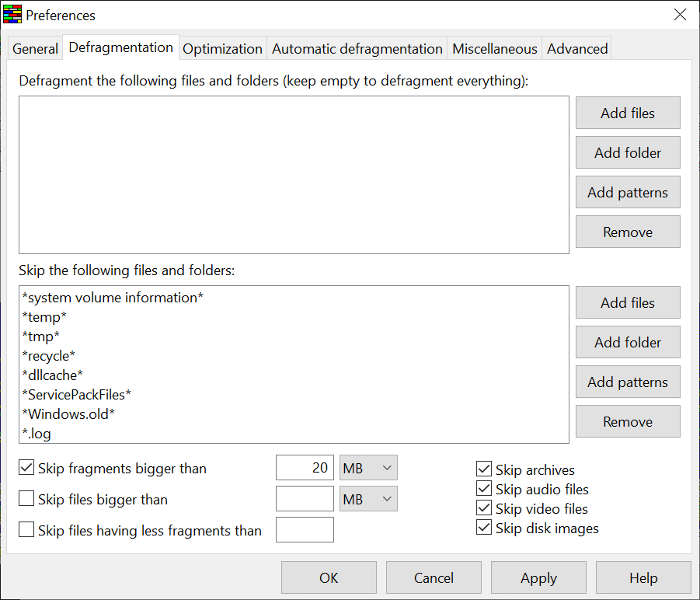
Task: Close the Preferences dialog window
Action: coord(680,15)
